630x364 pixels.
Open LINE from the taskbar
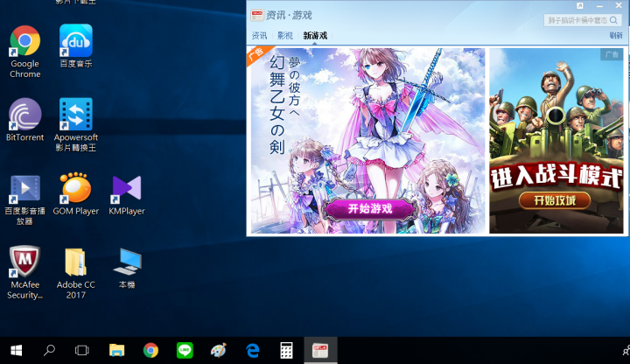[x=185, y=351]
